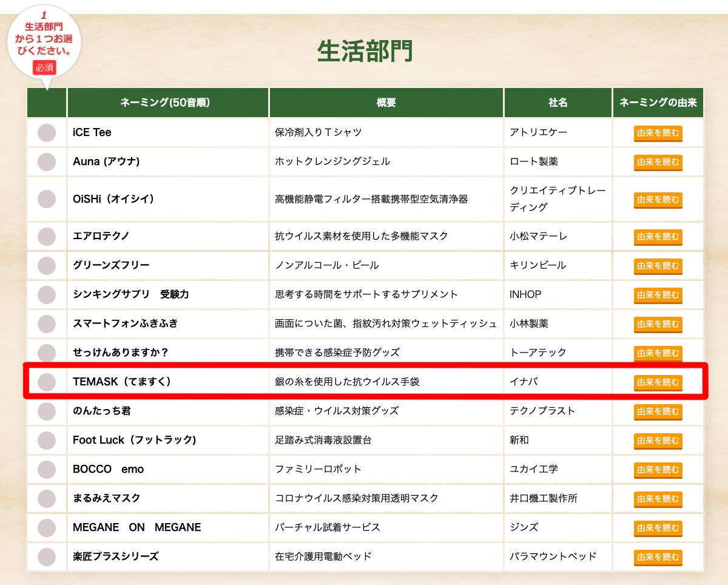The height and width of the screenshot is (585, 728).
Task: Open 由来を読む for BOCCO emo
Action: (658, 470)
